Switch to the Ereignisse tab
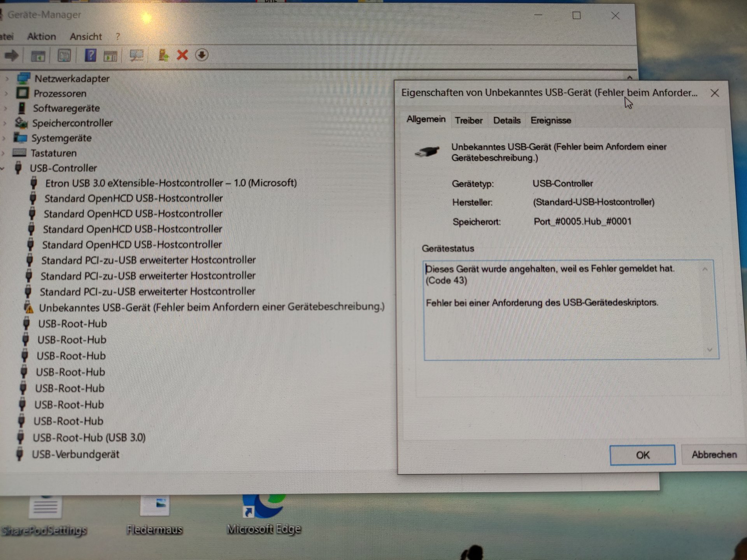747x560 pixels. click(x=551, y=121)
